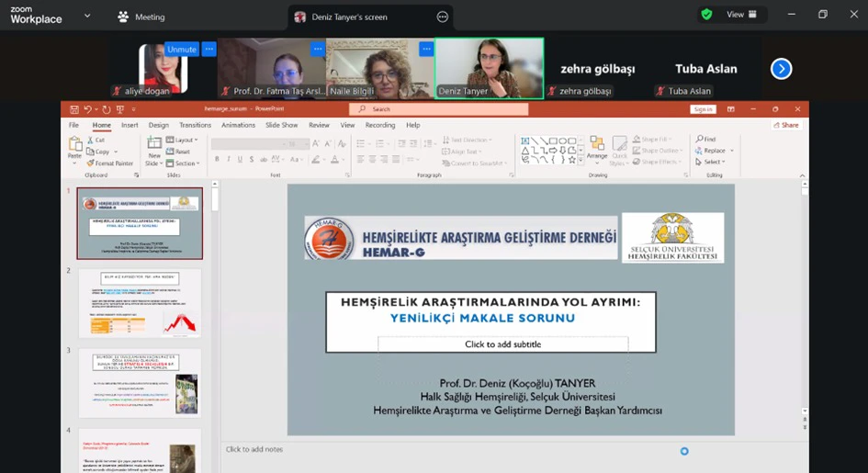Viewport: 868px width, 473px height.
Task: Select slide 2 thumbnail in panel
Action: (139, 303)
